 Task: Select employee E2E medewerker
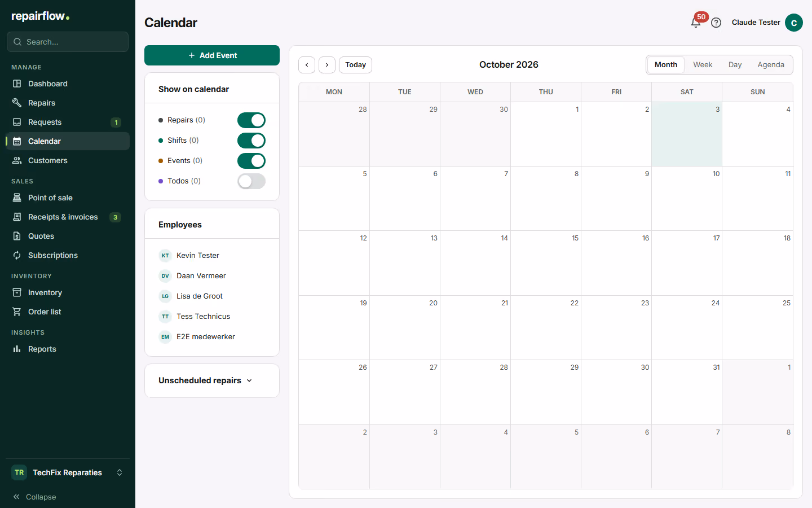(x=212, y=337)
